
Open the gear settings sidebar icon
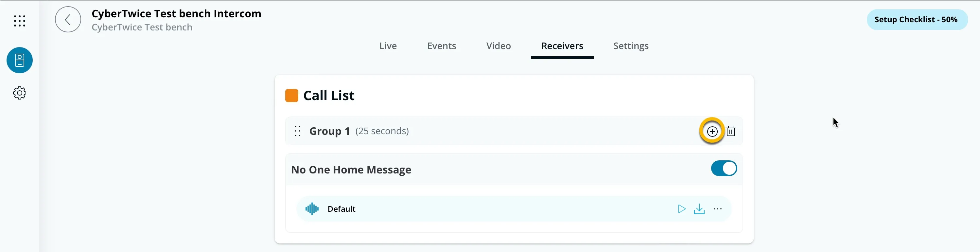[x=19, y=93]
